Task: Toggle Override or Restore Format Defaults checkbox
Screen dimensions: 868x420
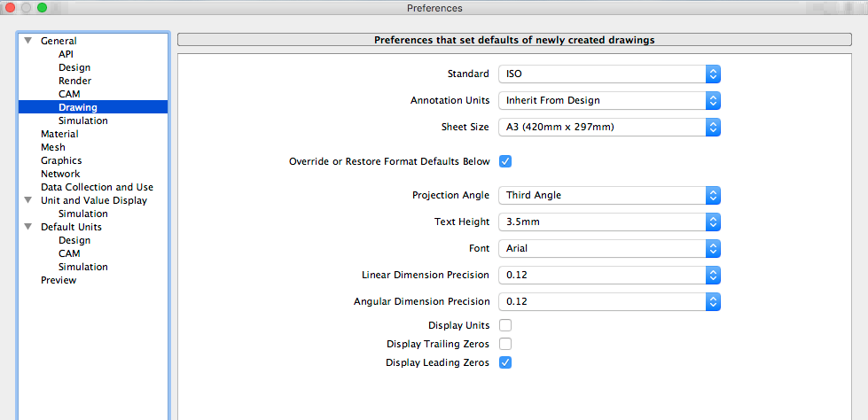Action: point(505,161)
